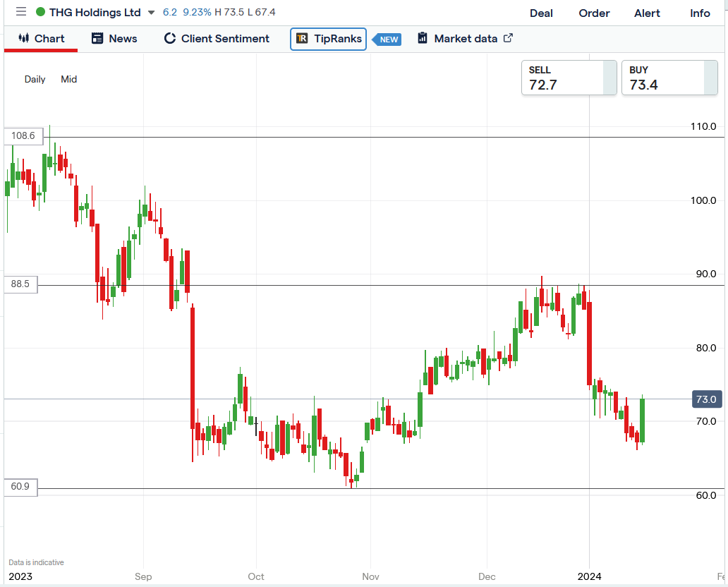Click the THG Holdings Ltd market name
Screen dimensions: 728x587
coord(95,13)
